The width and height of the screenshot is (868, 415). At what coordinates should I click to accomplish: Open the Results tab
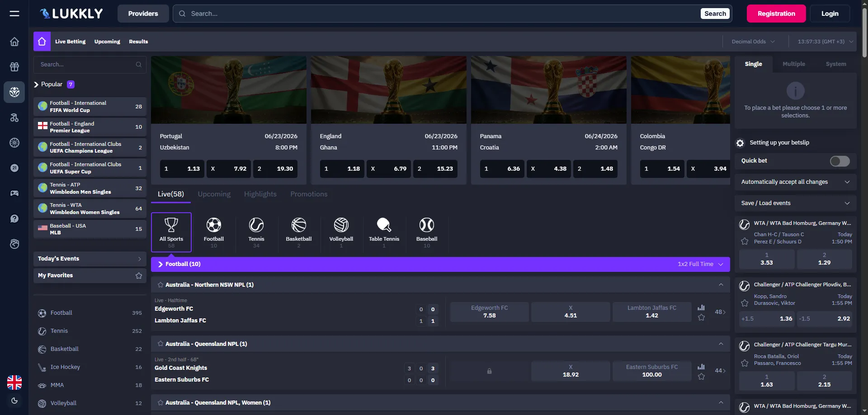[138, 42]
